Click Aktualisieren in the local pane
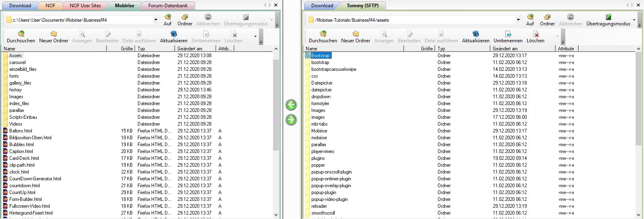 (173, 37)
